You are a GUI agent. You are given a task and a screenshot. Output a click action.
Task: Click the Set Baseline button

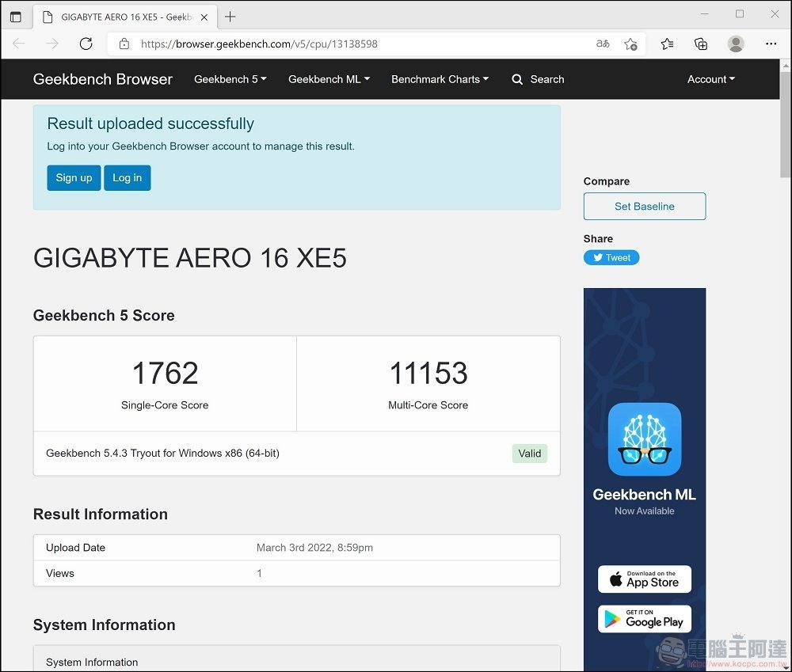tap(645, 206)
